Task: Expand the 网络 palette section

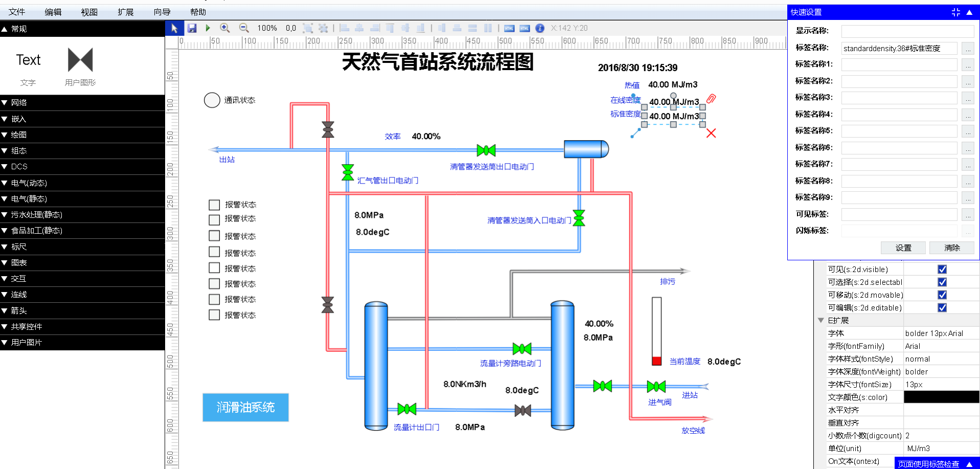Action: tap(82, 102)
